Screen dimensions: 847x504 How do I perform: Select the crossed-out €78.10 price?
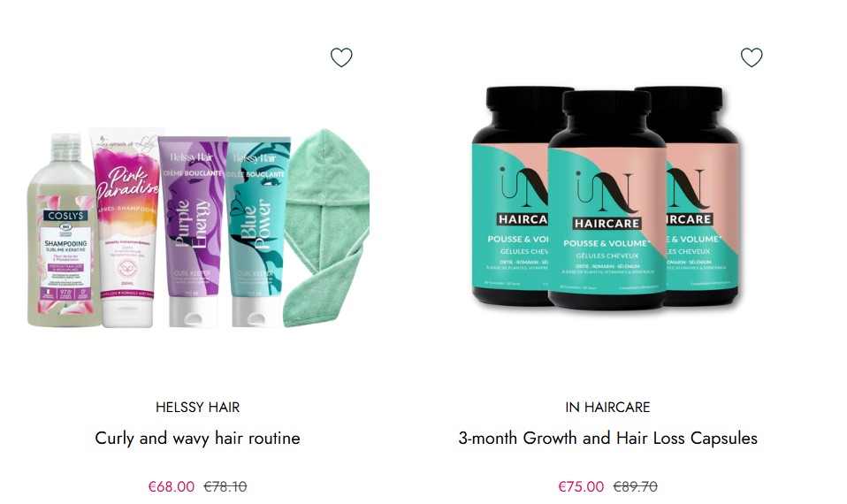pyautogui.click(x=225, y=486)
